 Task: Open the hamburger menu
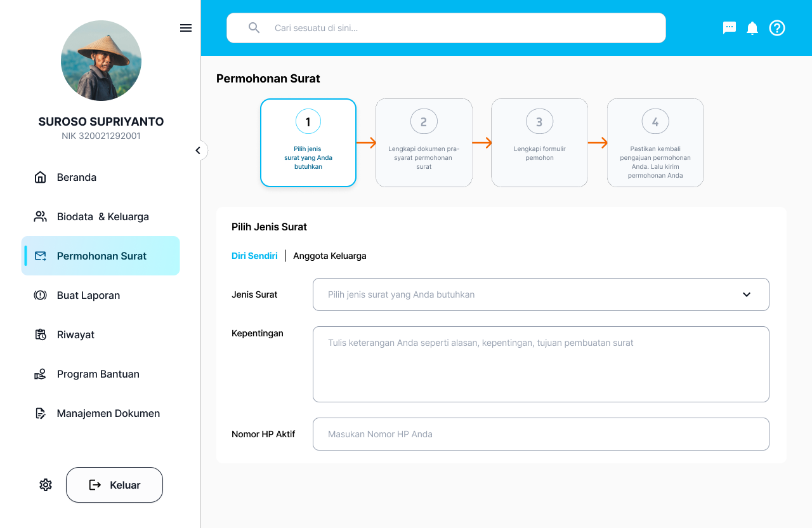(x=186, y=28)
